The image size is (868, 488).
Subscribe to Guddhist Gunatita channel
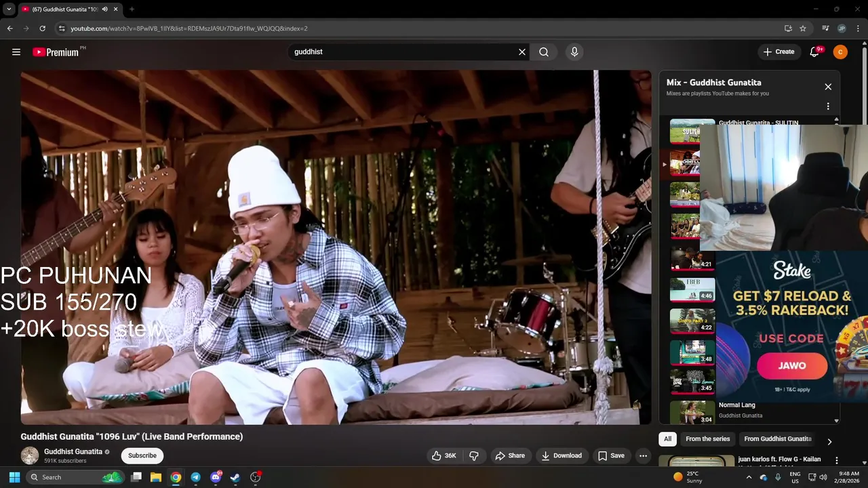142,455
